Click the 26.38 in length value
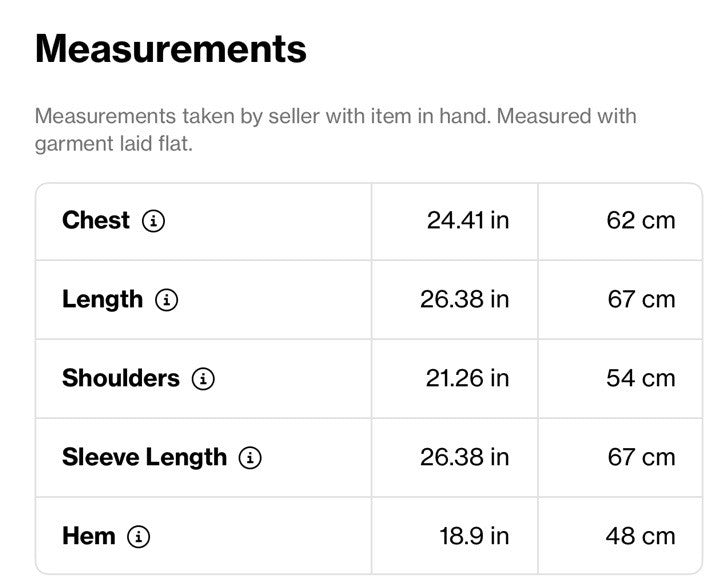The height and width of the screenshot is (588, 722). [465, 299]
